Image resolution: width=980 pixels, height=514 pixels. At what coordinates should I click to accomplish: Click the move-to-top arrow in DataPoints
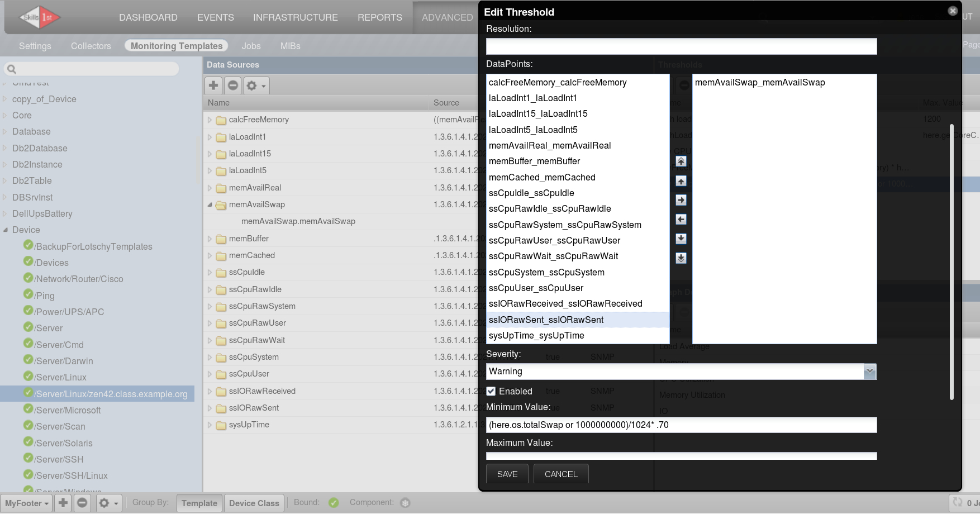[x=681, y=161]
